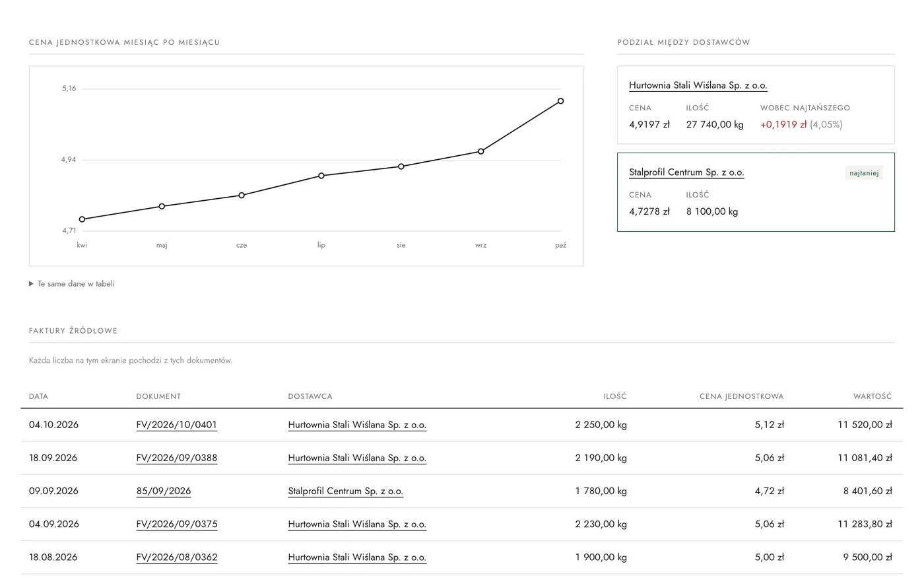Viewport: 924px width, 578px height.
Task: Click the unit price "5,00 zł"
Action: pos(770,557)
